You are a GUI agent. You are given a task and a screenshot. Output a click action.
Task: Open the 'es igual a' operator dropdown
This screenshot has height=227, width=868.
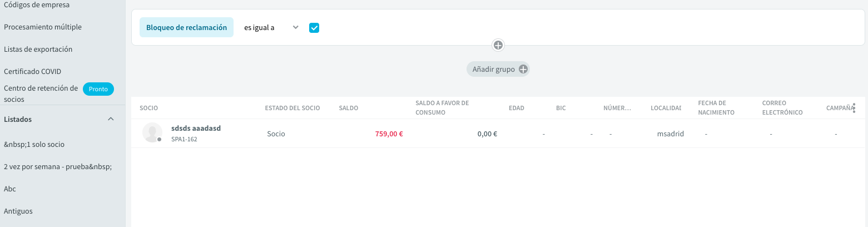pos(271,27)
